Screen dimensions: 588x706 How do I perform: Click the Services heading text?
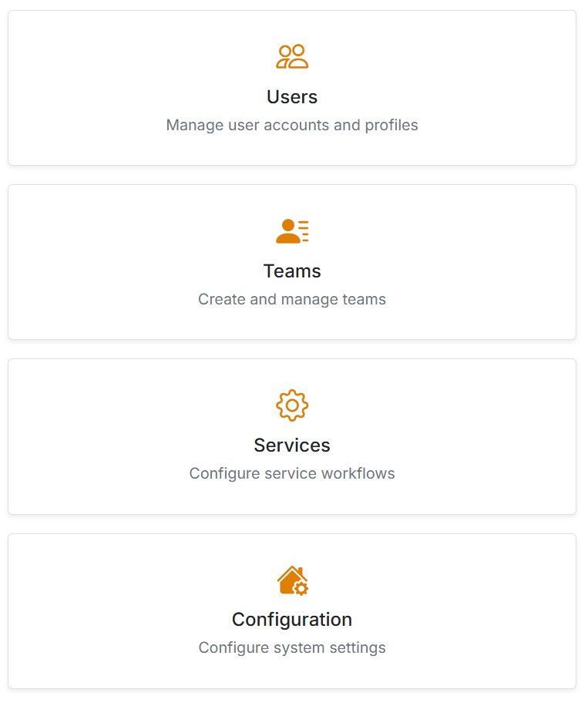(x=292, y=445)
